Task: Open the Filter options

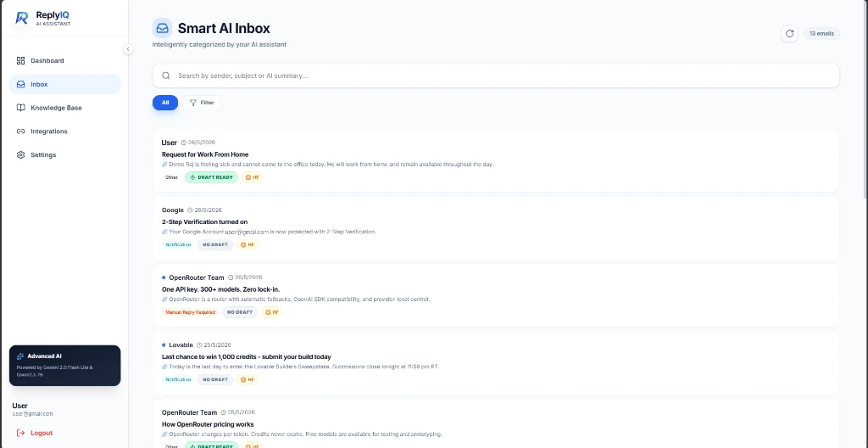Action: coord(202,103)
